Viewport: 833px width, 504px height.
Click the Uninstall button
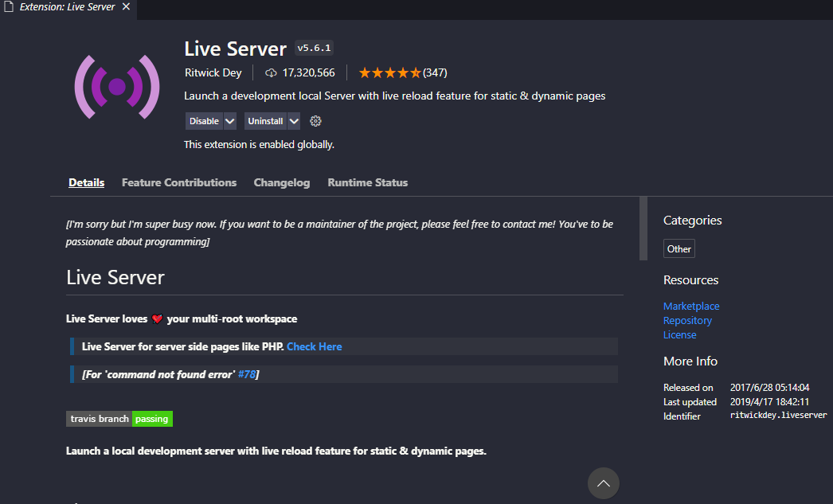point(265,121)
